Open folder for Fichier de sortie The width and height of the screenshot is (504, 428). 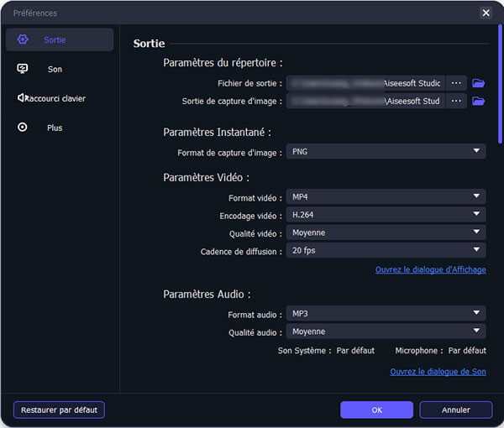(x=478, y=83)
